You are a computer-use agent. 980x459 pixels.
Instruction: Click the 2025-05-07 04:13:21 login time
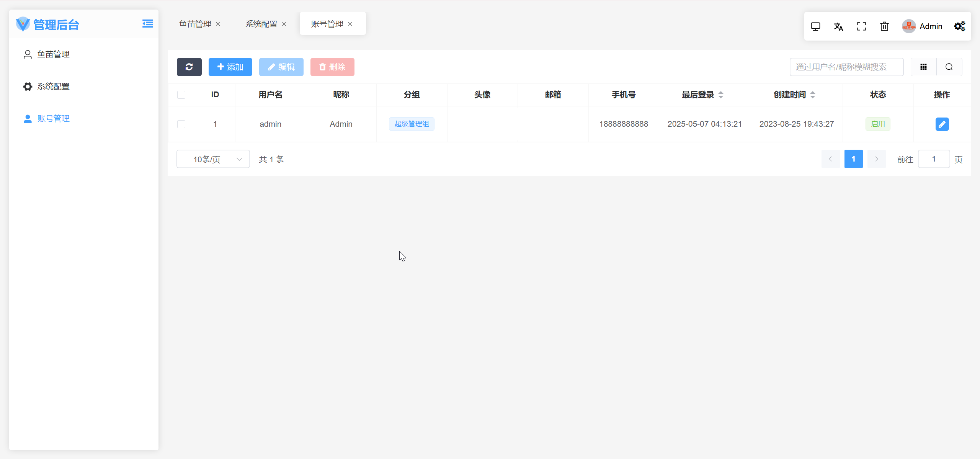pyautogui.click(x=705, y=124)
